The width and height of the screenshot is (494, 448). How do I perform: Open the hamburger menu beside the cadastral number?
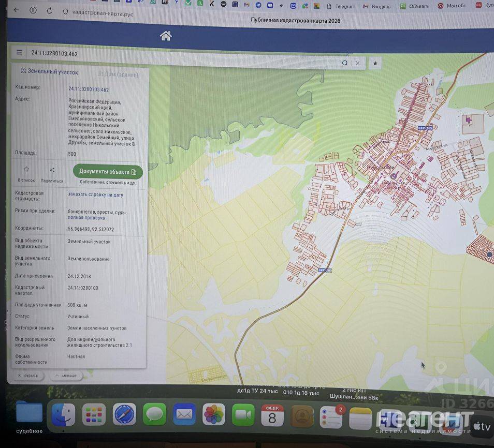[19, 52]
